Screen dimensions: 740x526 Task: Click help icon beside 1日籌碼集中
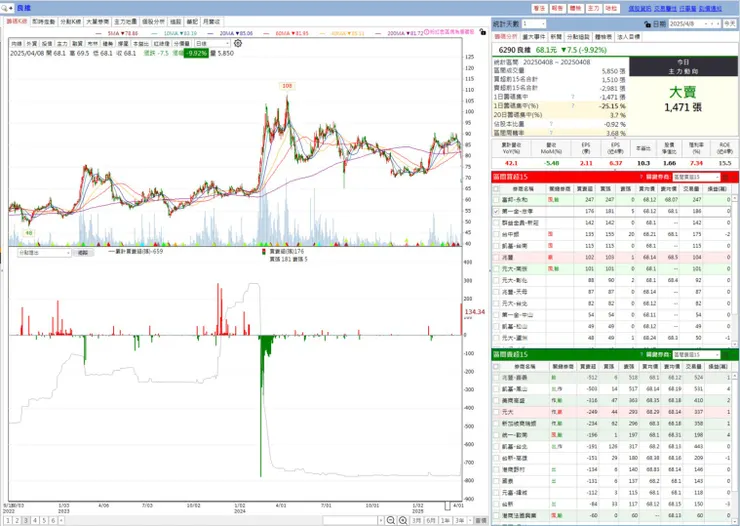[573, 97]
